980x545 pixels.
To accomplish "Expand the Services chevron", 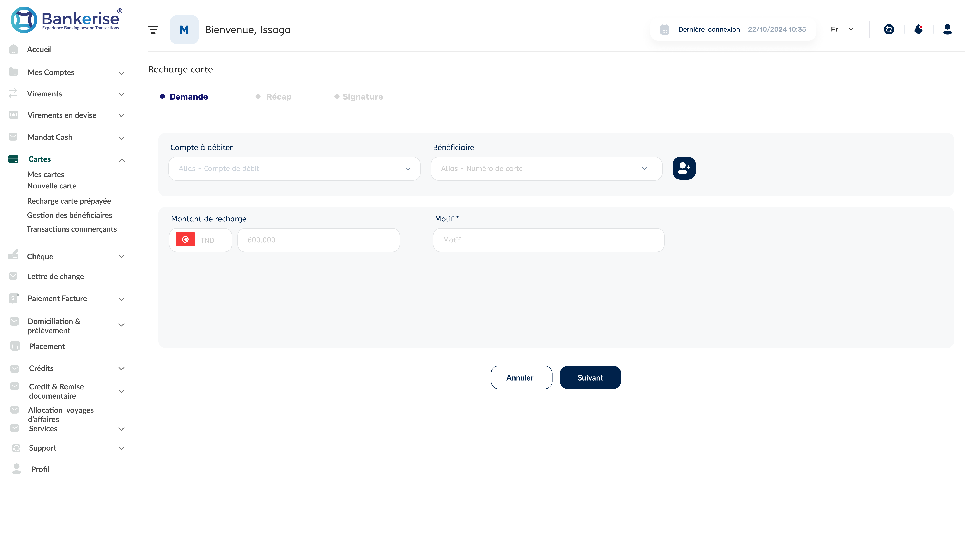I will coord(121,429).
